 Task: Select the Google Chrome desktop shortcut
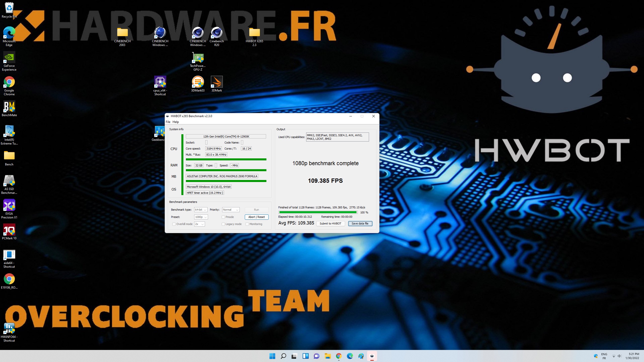click(9, 86)
